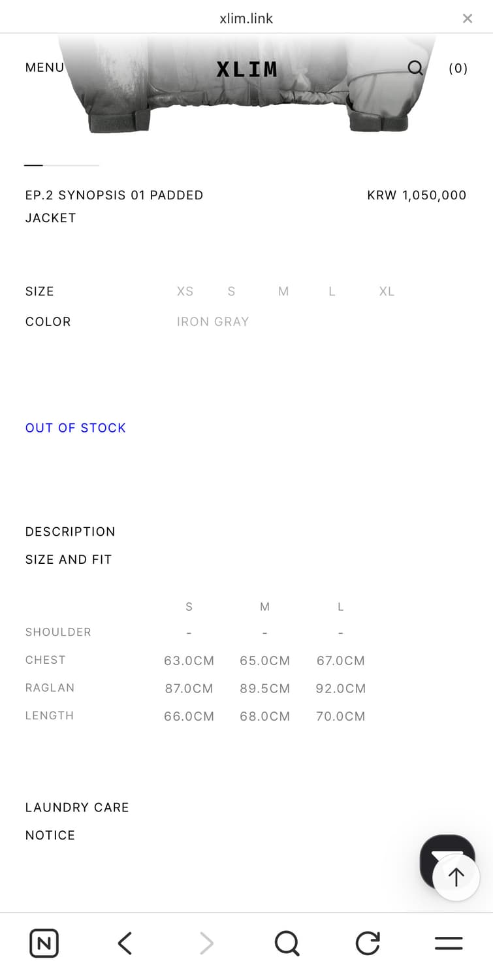This screenshot has height=980, width=493.
Task: Click the search magnifier icon in site header
Action: tap(415, 68)
